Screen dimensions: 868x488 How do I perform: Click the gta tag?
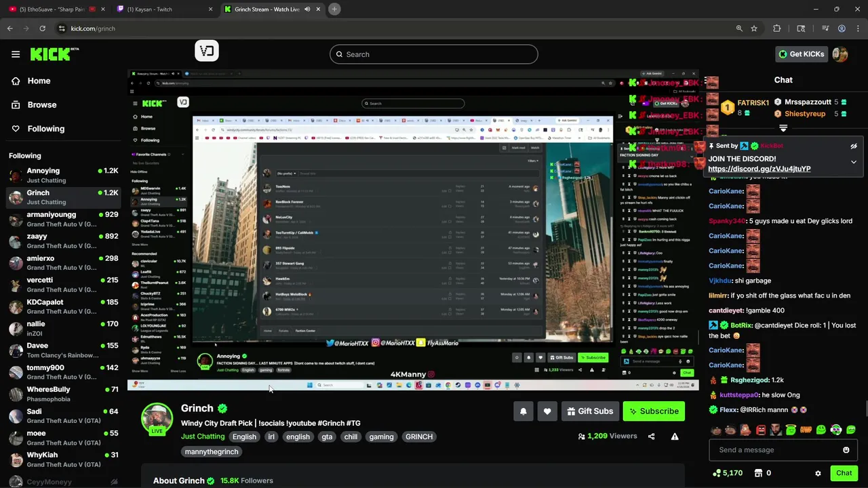tap(327, 437)
